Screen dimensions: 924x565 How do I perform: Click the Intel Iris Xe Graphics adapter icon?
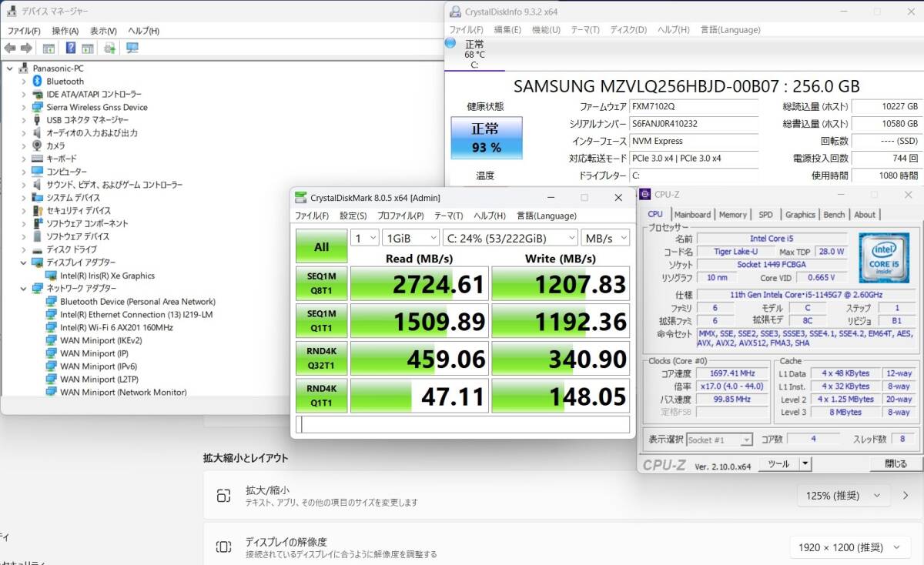51,276
